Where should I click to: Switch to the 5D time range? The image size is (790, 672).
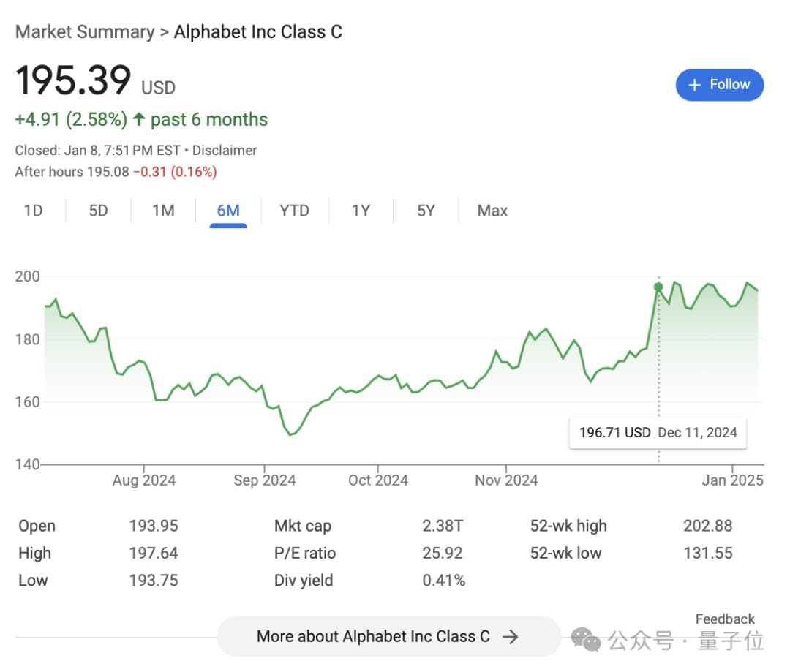pos(98,211)
